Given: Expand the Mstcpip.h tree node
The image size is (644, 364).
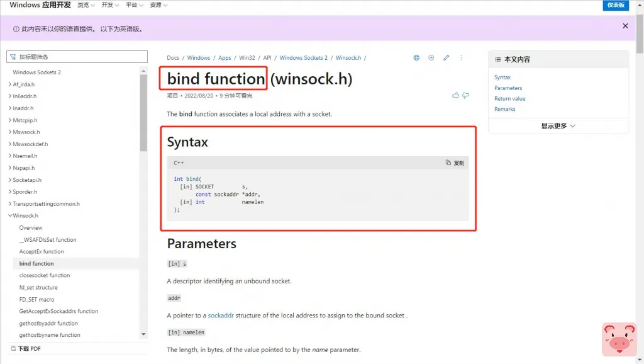Looking at the screenshot, I should (x=10, y=120).
